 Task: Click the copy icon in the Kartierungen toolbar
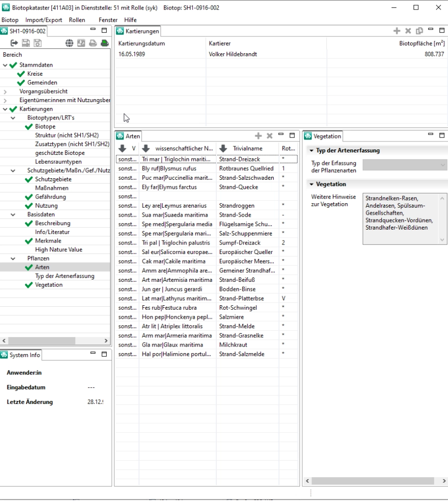419,30
